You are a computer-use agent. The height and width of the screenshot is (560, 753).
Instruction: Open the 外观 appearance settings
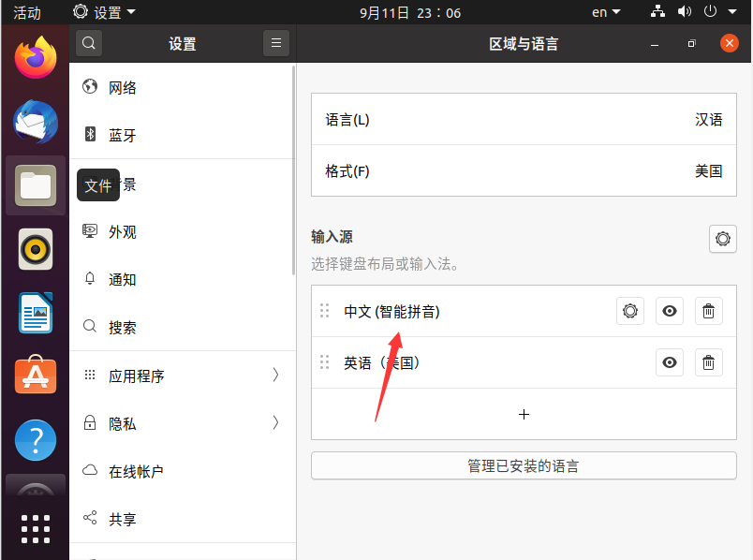[183, 231]
